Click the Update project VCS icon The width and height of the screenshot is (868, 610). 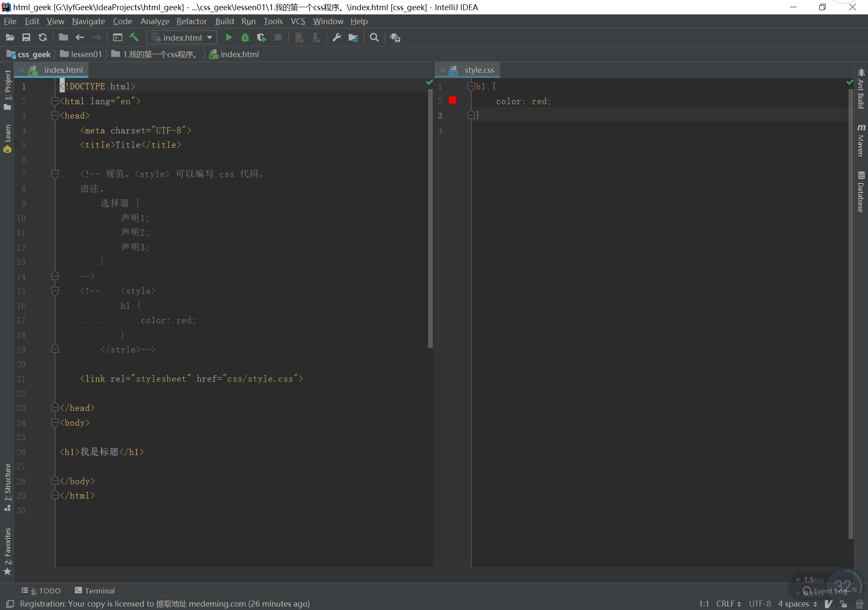click(299, 38)
